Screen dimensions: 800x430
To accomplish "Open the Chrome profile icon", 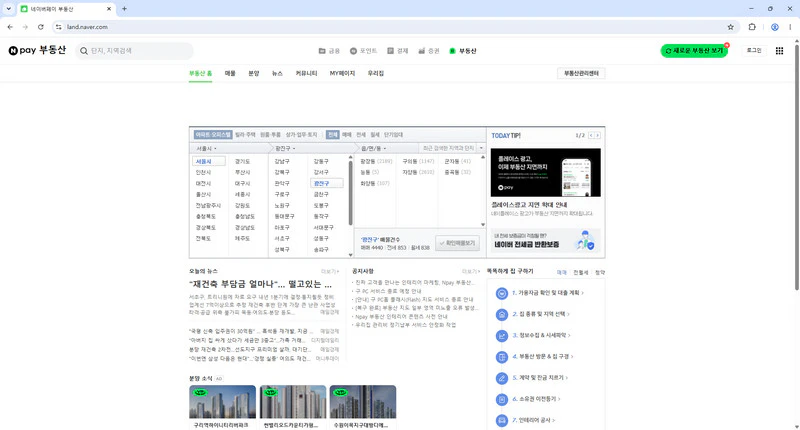I will (774, 27).
